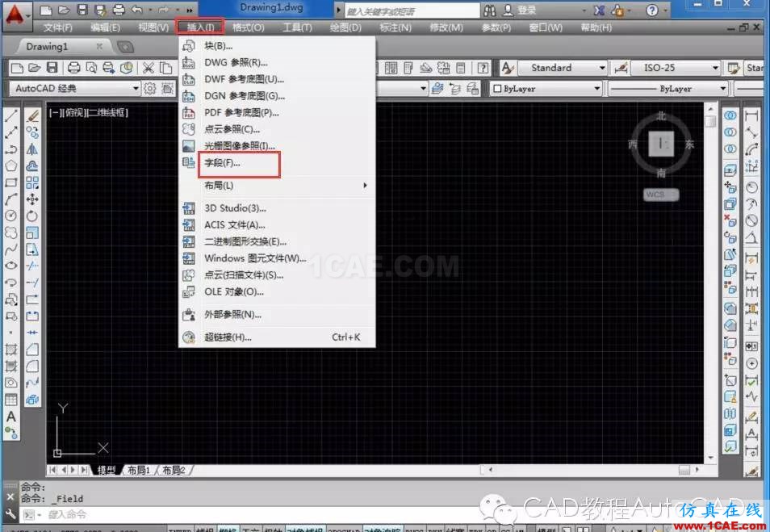Open the 工具(T) menu

[x=297, y=27]
